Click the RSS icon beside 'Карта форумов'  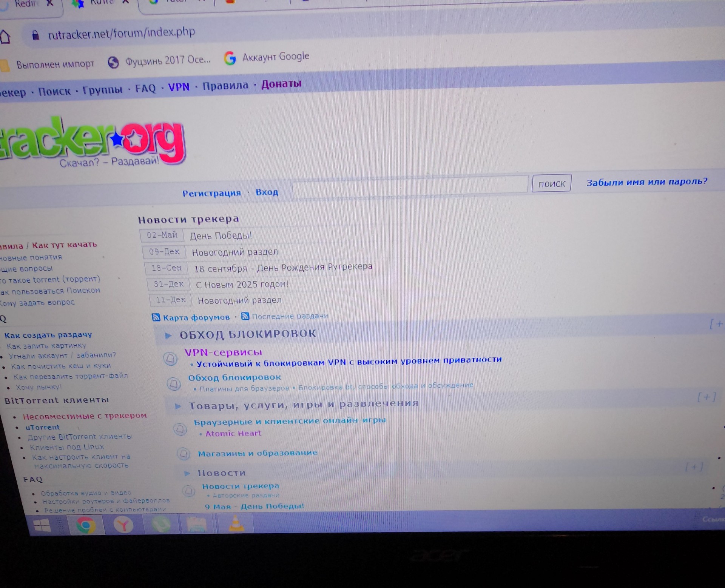156,317
